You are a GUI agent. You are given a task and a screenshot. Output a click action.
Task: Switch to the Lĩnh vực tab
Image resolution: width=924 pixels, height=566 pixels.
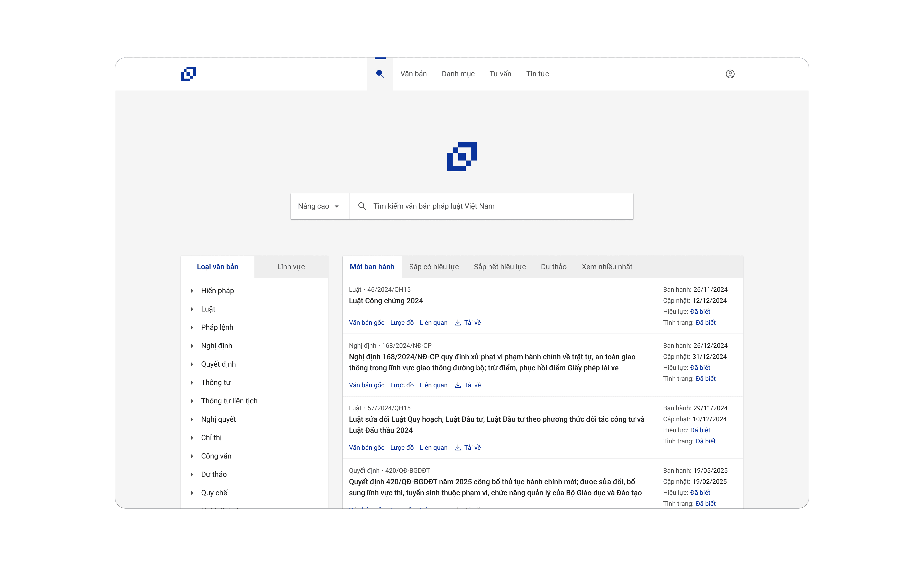[x=291, y=267]
